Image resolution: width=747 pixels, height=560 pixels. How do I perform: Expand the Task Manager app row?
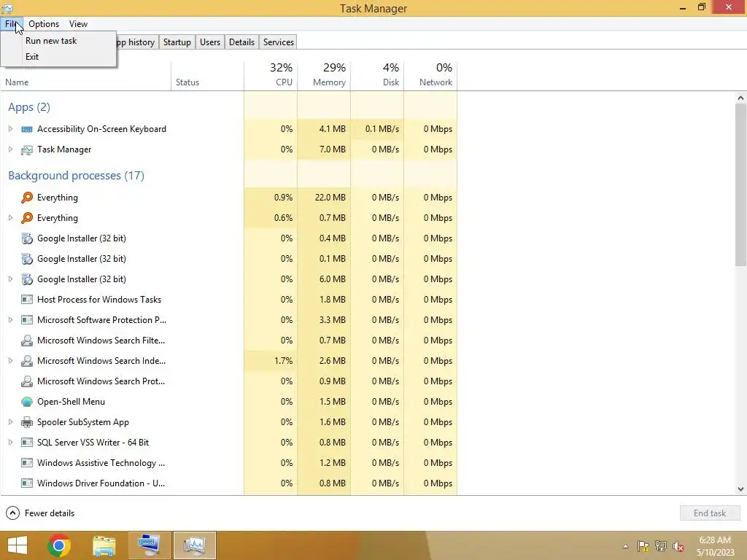tap(10, 149)
